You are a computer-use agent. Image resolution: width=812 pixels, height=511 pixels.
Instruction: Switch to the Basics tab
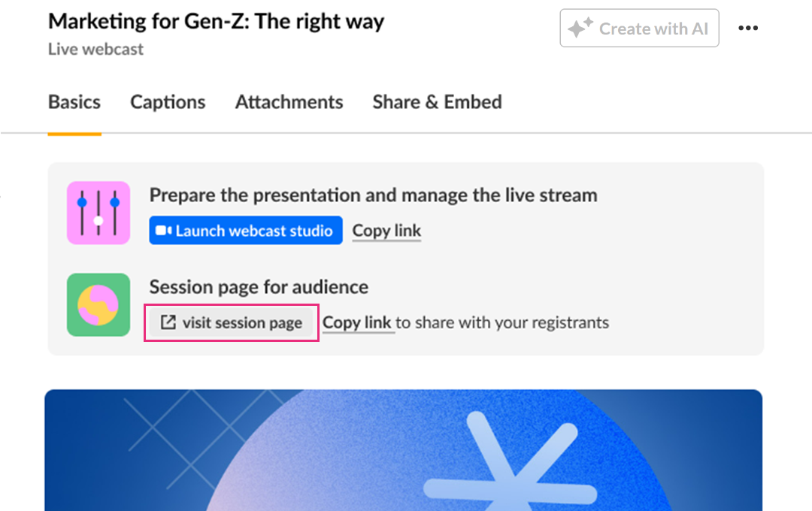click(74, 102)
